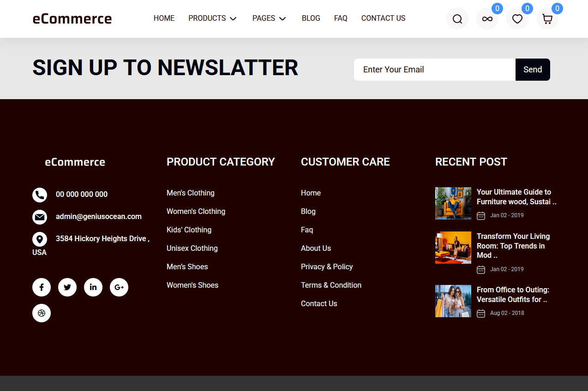Open the Terms & Condition link

click(x=331, y=285)
